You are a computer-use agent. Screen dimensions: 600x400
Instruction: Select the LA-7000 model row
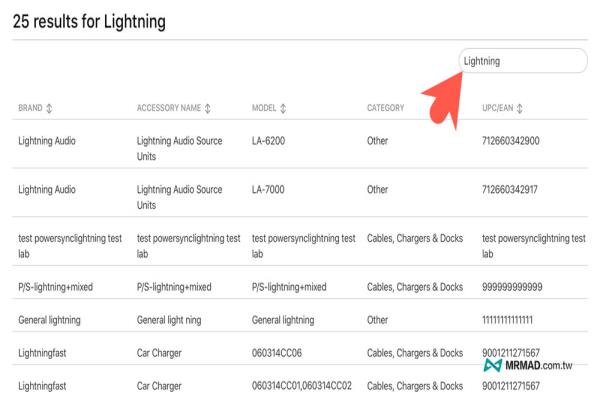click(300, 193)
